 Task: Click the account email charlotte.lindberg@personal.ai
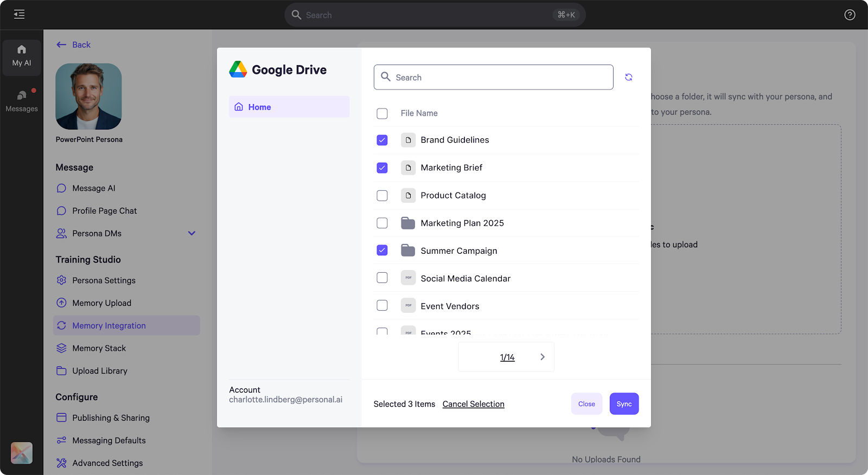285,400
